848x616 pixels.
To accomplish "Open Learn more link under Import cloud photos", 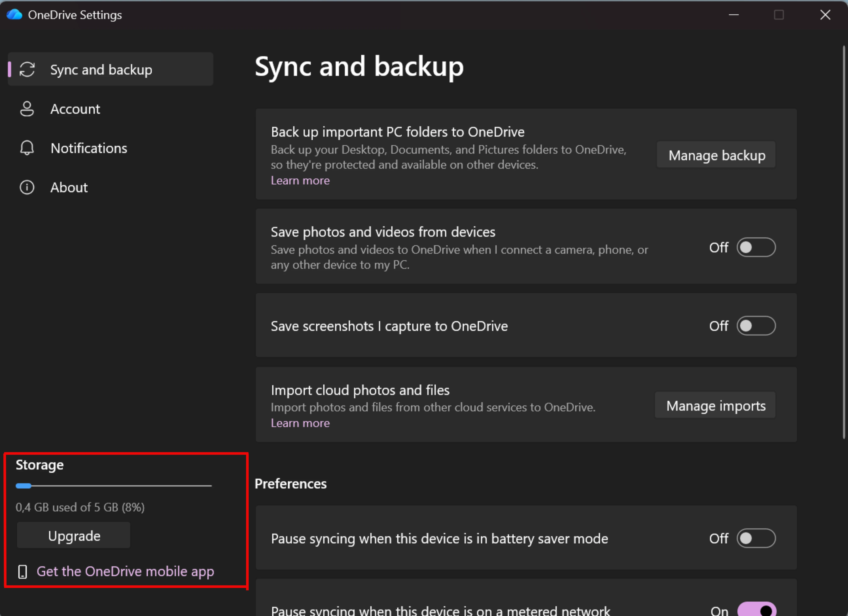I will tap(300, 423).
